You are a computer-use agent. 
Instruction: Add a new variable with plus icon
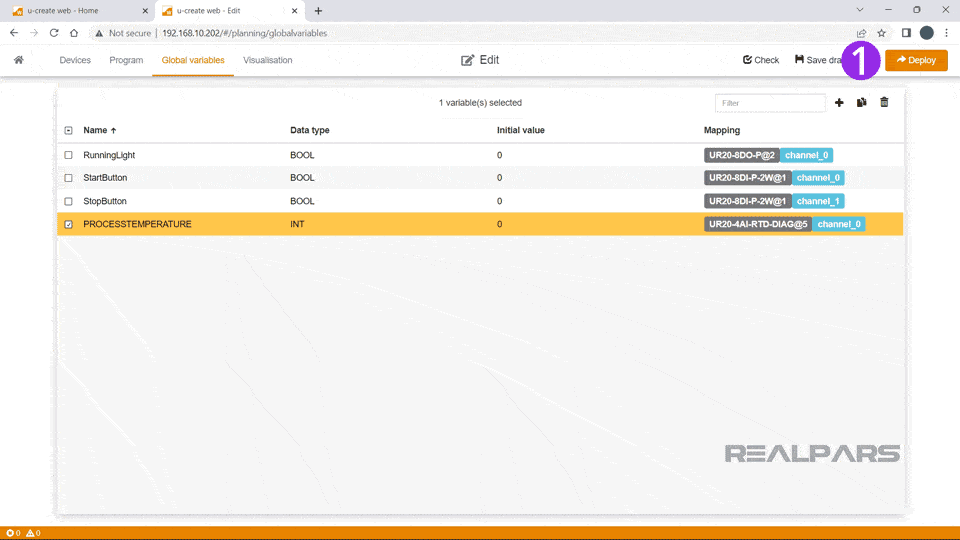pyautogui.click(x=839, y=103)
